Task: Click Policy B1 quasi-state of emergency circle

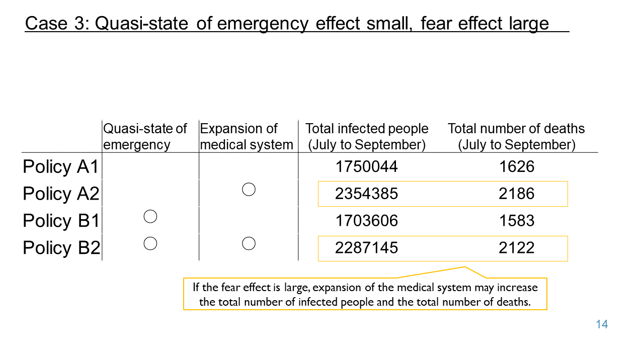Action: [150, 217]
